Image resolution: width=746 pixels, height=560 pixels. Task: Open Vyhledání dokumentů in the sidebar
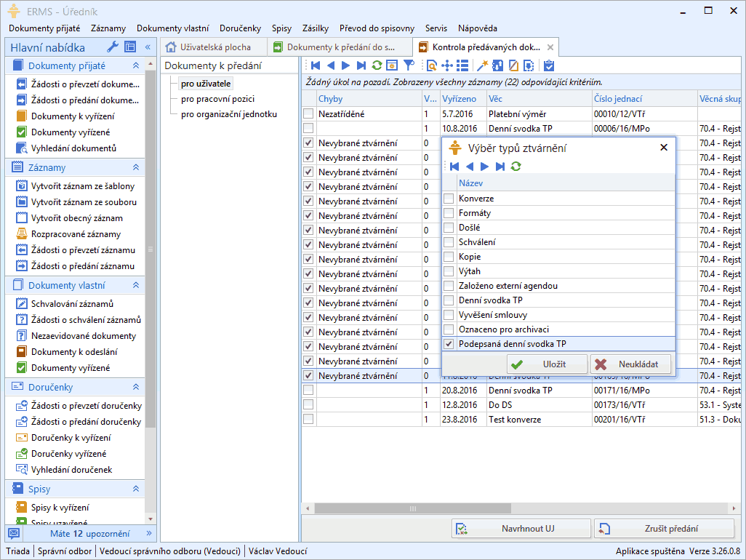pos(73,148)
